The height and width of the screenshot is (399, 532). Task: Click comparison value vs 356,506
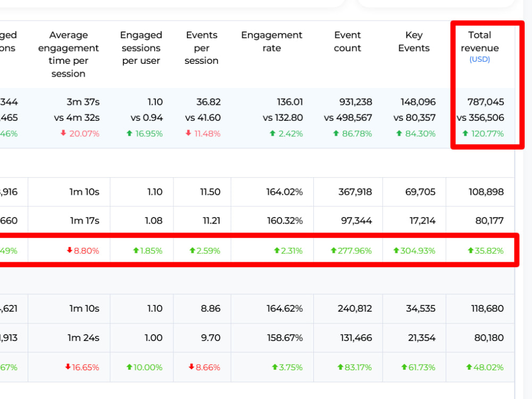pyautogui.click(x=480, y=118)
